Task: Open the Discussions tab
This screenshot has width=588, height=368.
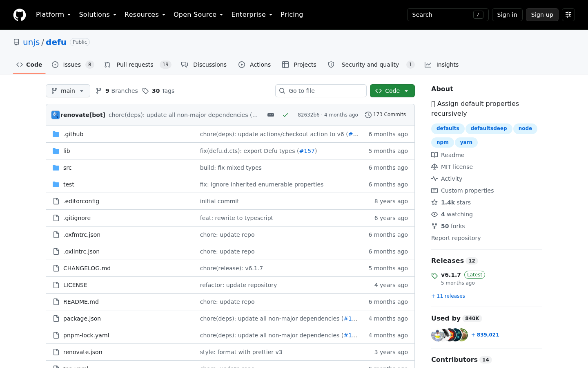Action: tap(204, 65)
